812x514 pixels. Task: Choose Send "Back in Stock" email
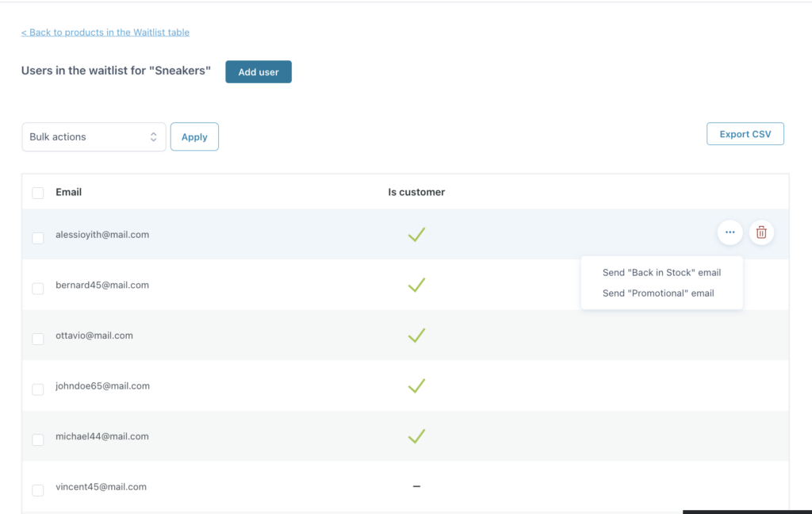[x=661, y=273]
